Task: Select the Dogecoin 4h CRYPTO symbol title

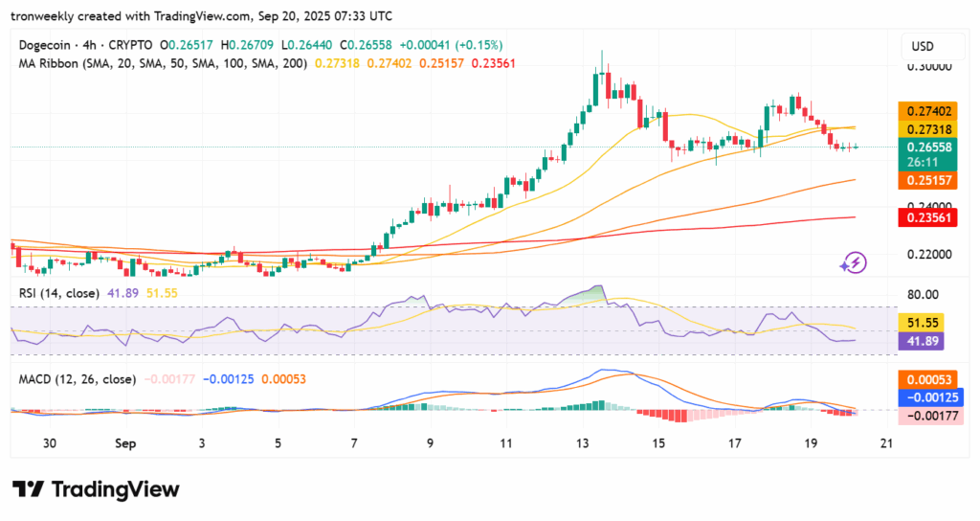Action: pyautogui.click(x=85, y=45)
